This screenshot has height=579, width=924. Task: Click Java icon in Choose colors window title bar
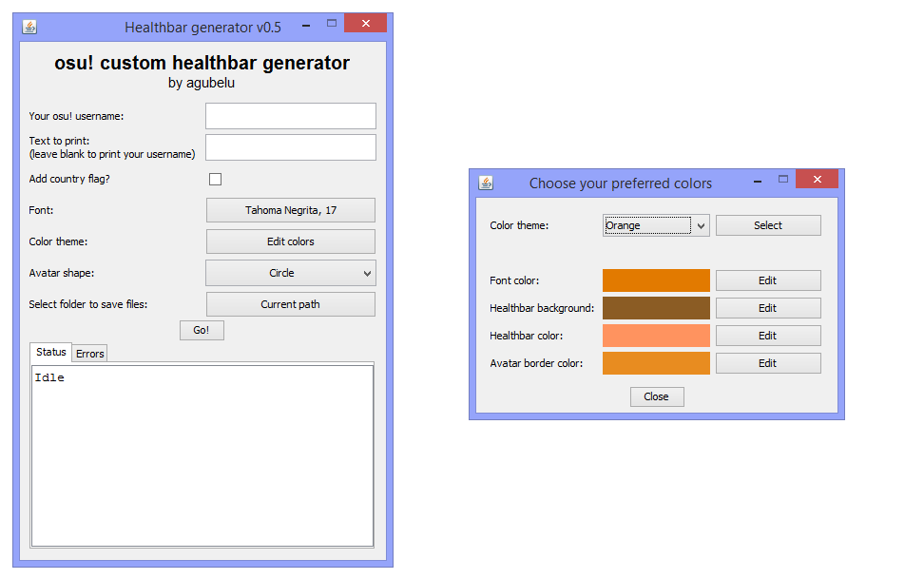486,183
